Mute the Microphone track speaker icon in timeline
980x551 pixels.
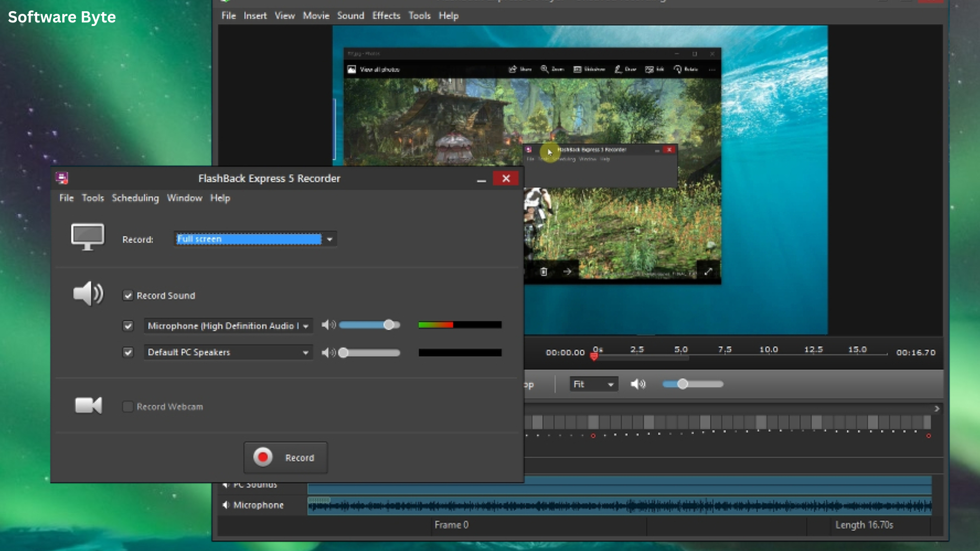click(226, 505)
